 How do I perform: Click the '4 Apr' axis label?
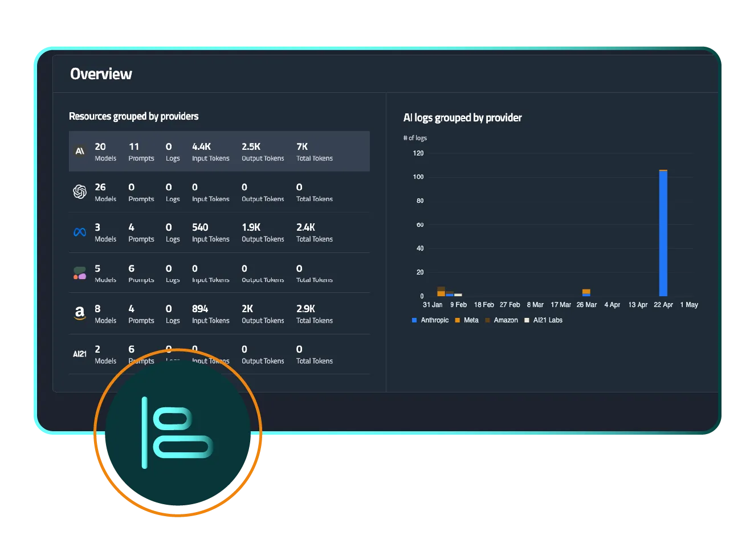pyautogui.click(x=612, y=305)
